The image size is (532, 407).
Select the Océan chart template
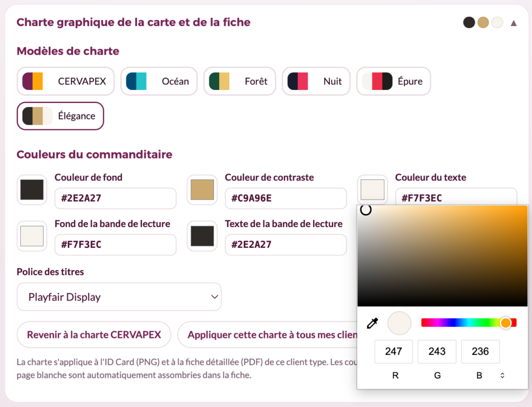tap(159, 81)
